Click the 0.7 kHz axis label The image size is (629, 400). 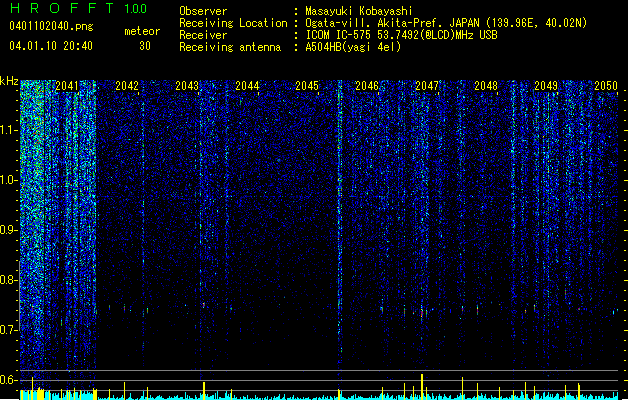tap(9, 330)
